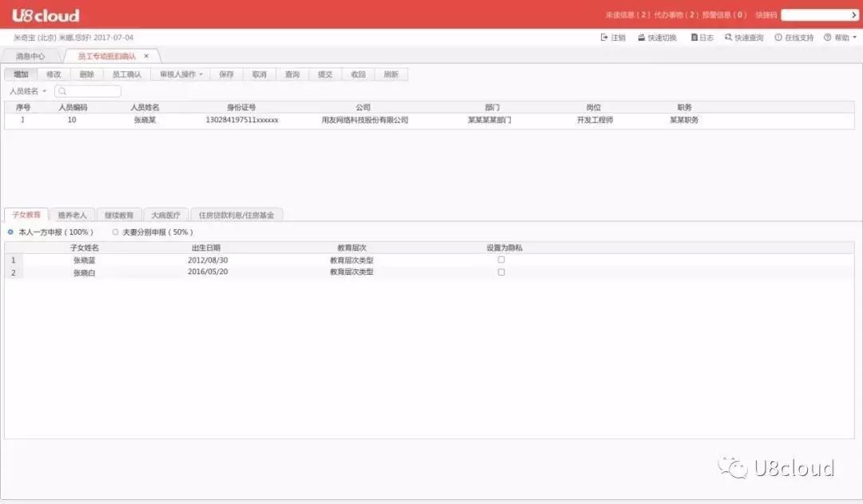Click the 员工确认 button

pos(127,74)
